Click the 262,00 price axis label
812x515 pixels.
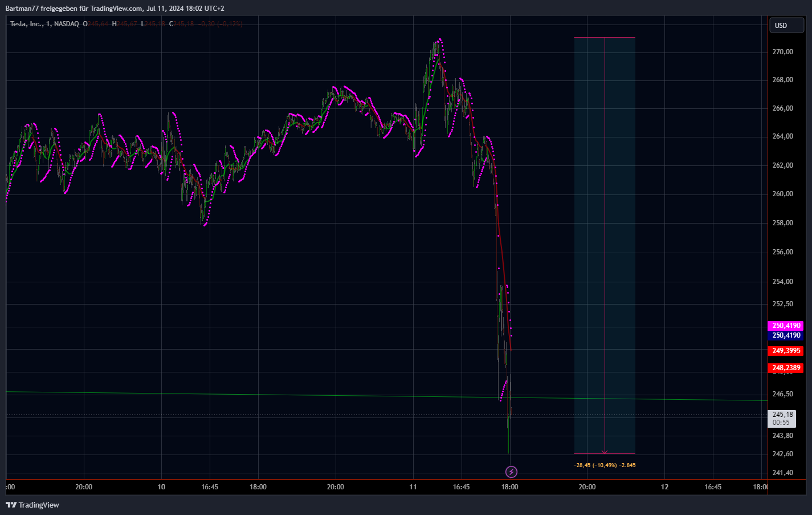coord(782,165)
